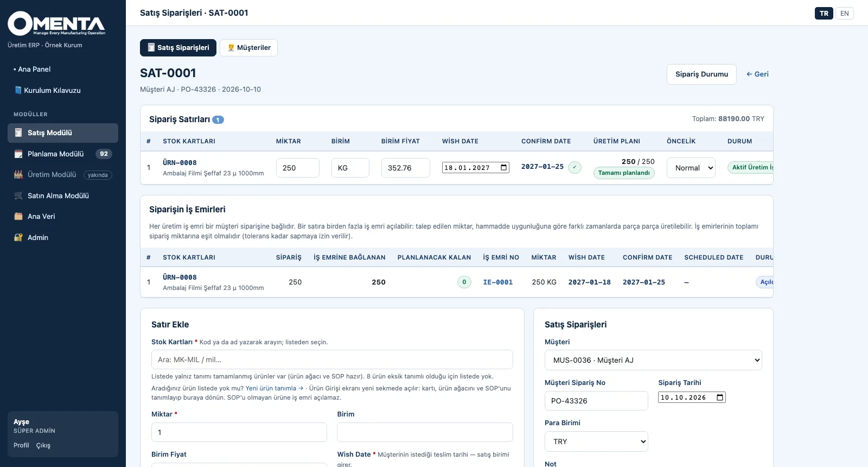Image resolution: width=868 pixels, height=467 pixels.
Task: Click the yakında label beside Üretim Modülü
Action: [x=98, y=175]
